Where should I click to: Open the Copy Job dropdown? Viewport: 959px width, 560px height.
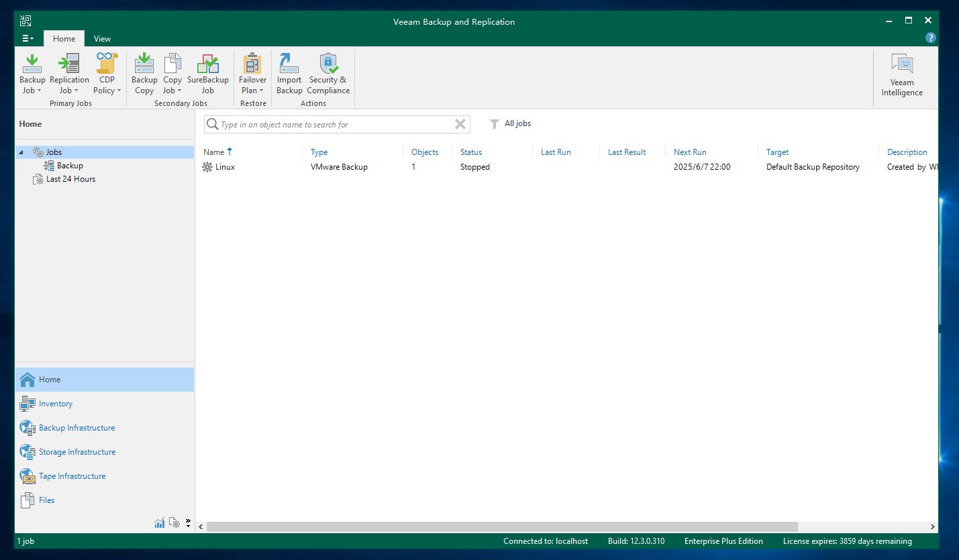172,74
